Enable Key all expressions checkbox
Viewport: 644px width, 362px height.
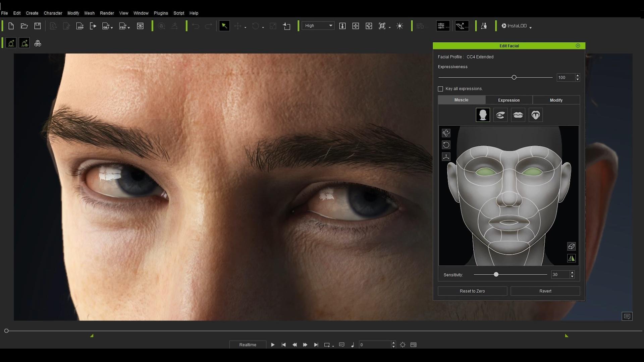440,89
